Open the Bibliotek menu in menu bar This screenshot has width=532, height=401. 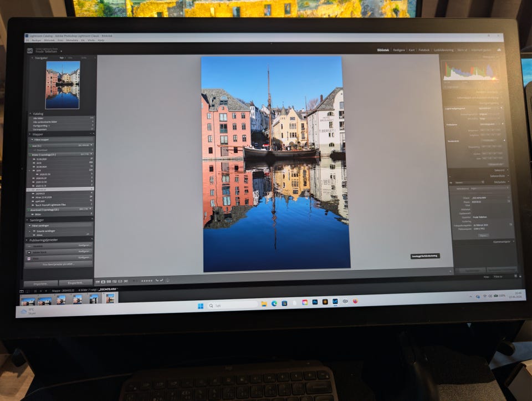(x=49, y=40)
